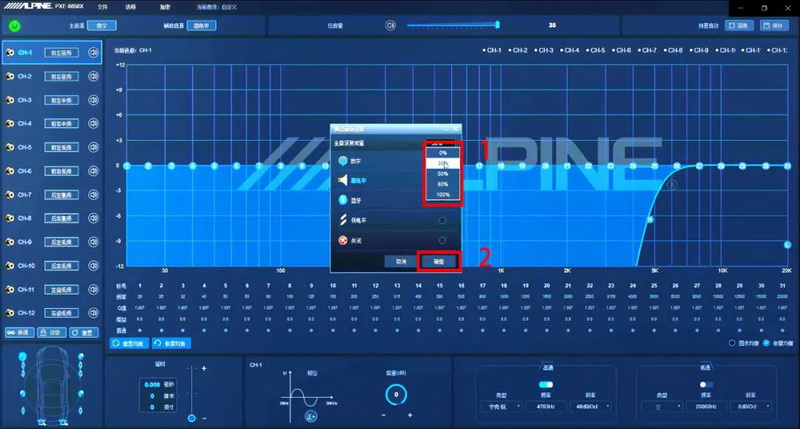Select the Bluetooth source icon in dialog
Viewport: 800px width, 429px height.
pyautogui.click(x=343, y=200)
